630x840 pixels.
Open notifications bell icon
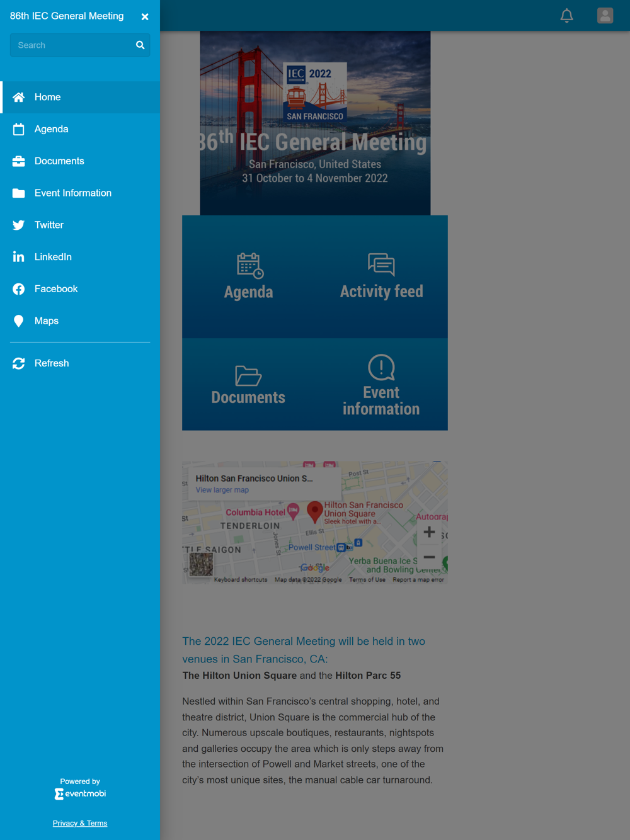(x=567, y=16)
